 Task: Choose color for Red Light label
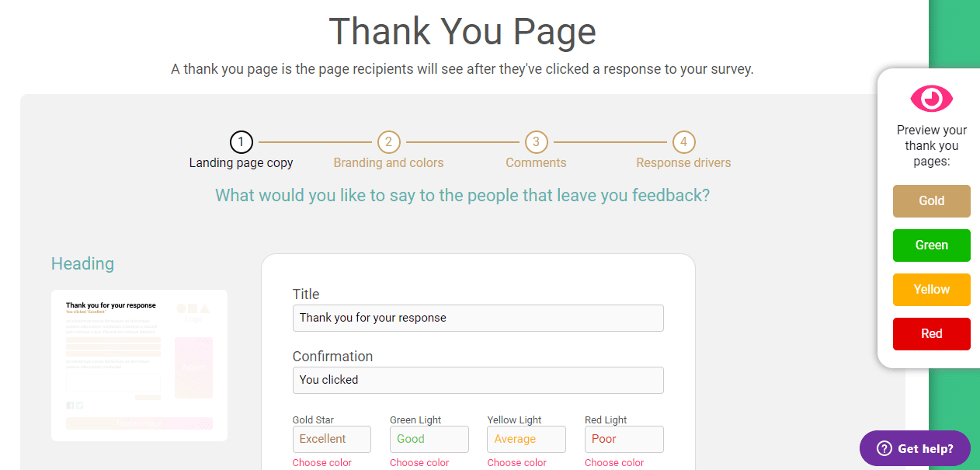click(614, 463)
